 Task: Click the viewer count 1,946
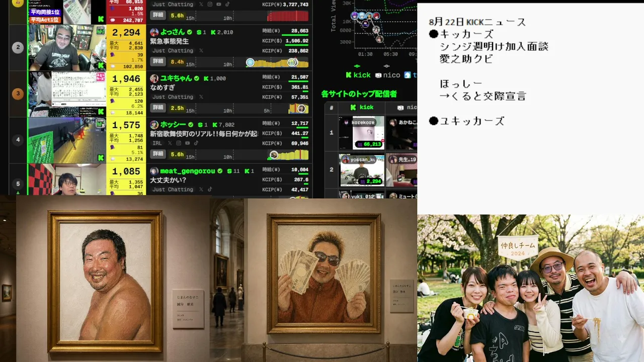pyautogui.click(x=126, y=78)
